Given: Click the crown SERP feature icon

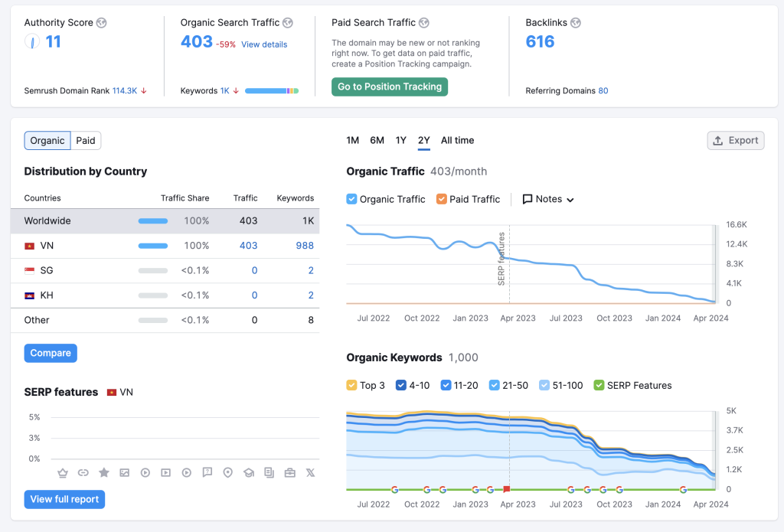Looking at the screenshot, I should coord(63,473).
